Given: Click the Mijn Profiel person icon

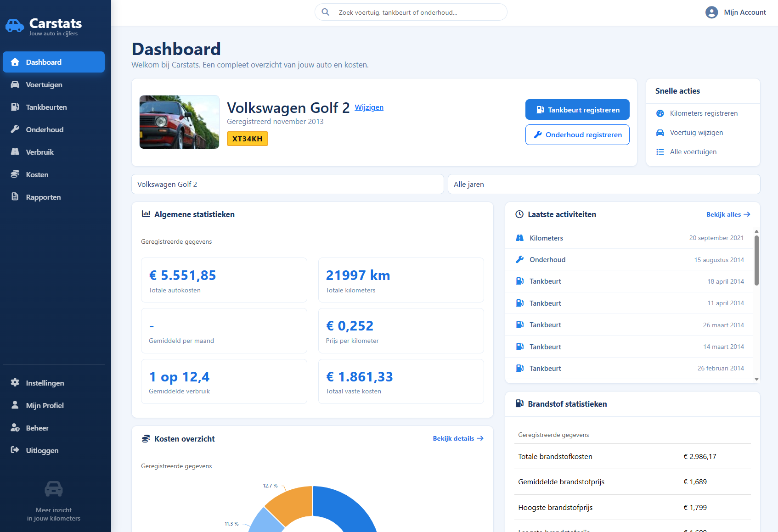Looking at the screenshot, I should 15,405.
